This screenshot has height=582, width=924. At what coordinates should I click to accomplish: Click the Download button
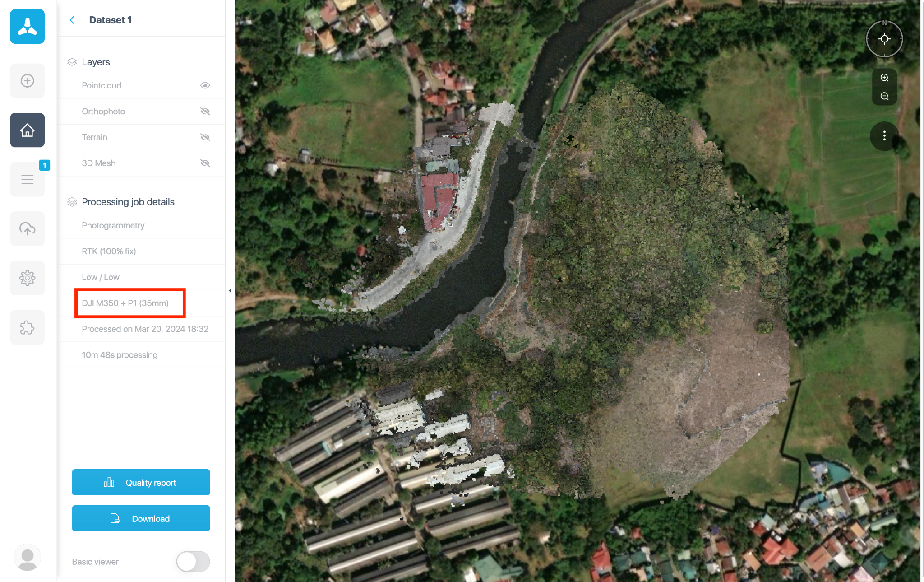pyautogui.click(x=141, y=518)
